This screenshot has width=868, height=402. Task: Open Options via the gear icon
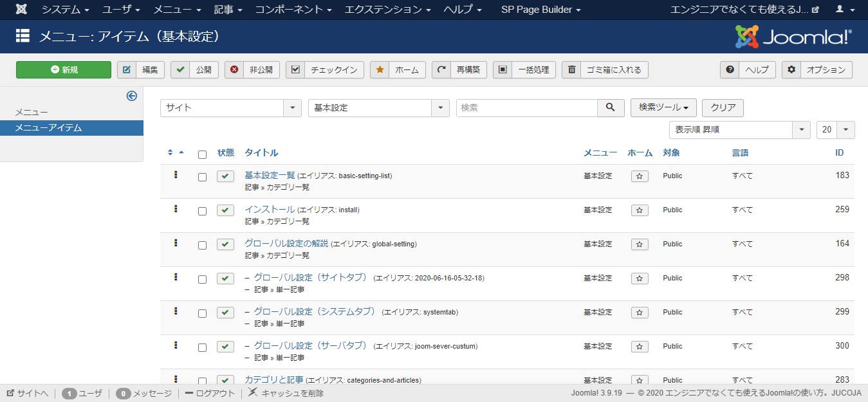pyautogui.click(x=791, y=69)
